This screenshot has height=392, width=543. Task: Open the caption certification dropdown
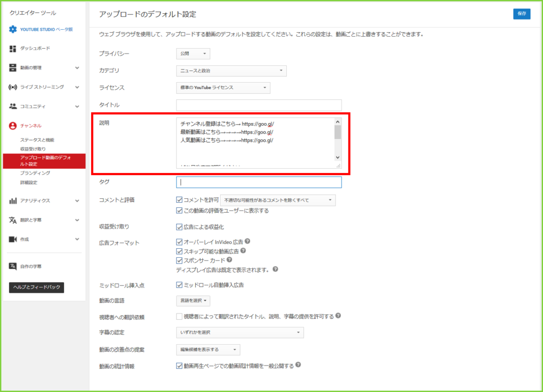[240, 333]
